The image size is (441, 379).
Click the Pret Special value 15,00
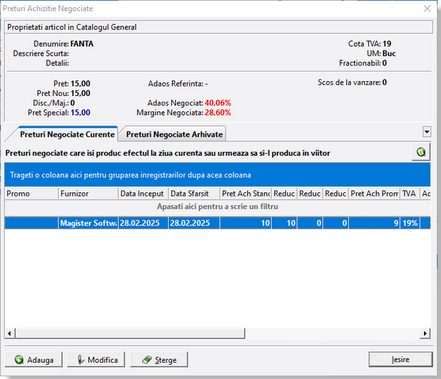tap(80, 113)
